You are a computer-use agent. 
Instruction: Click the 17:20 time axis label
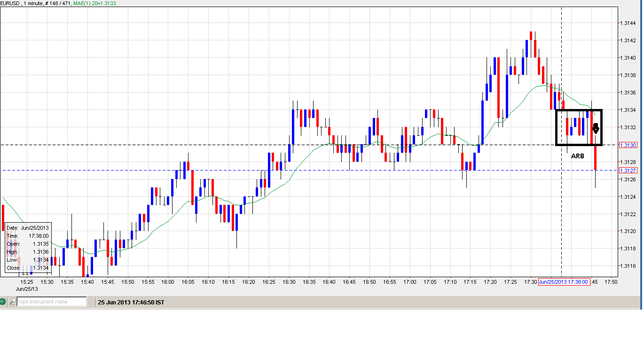click(x=490, y=282)
